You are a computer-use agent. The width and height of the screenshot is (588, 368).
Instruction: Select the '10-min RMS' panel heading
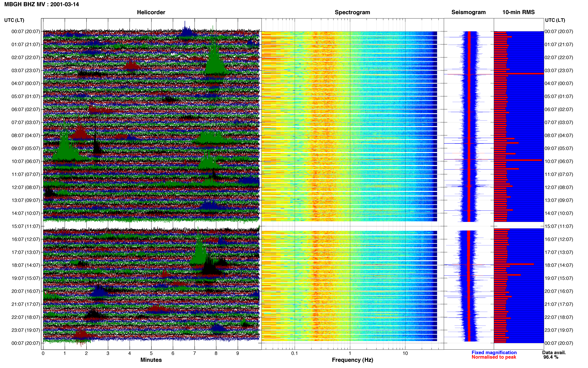tap(518, 12)
